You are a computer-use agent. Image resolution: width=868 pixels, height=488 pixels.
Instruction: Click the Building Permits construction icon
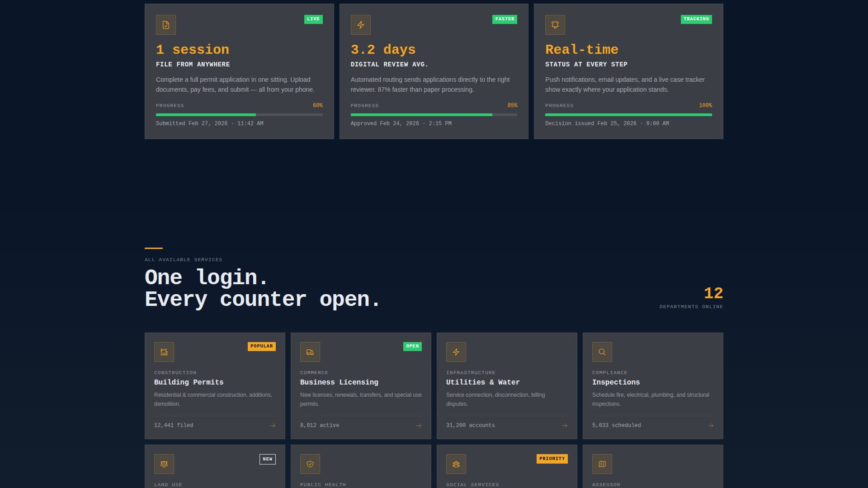pos(164,352)
